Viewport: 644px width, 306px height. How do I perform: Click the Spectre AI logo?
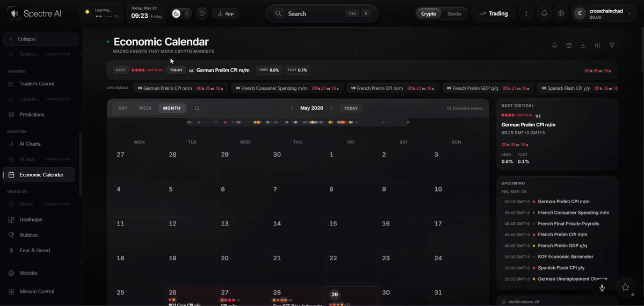pyautogui.click(x=34, y=13)
